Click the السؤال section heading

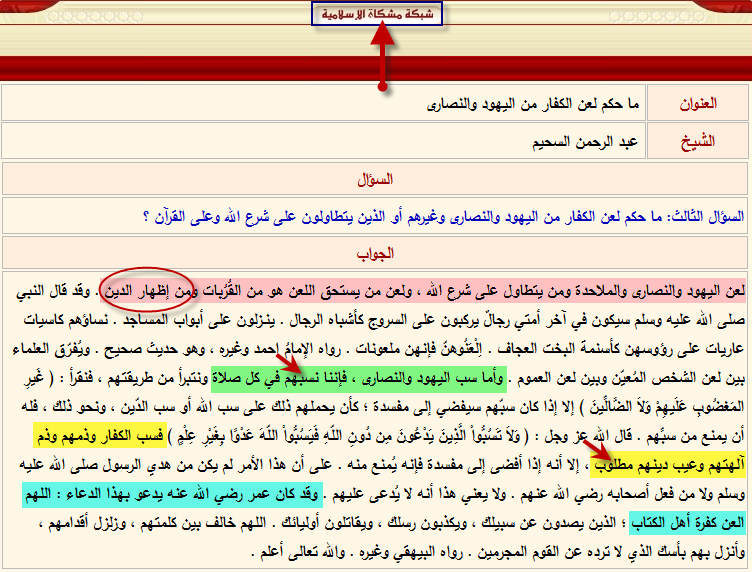(x=376, y=179)
